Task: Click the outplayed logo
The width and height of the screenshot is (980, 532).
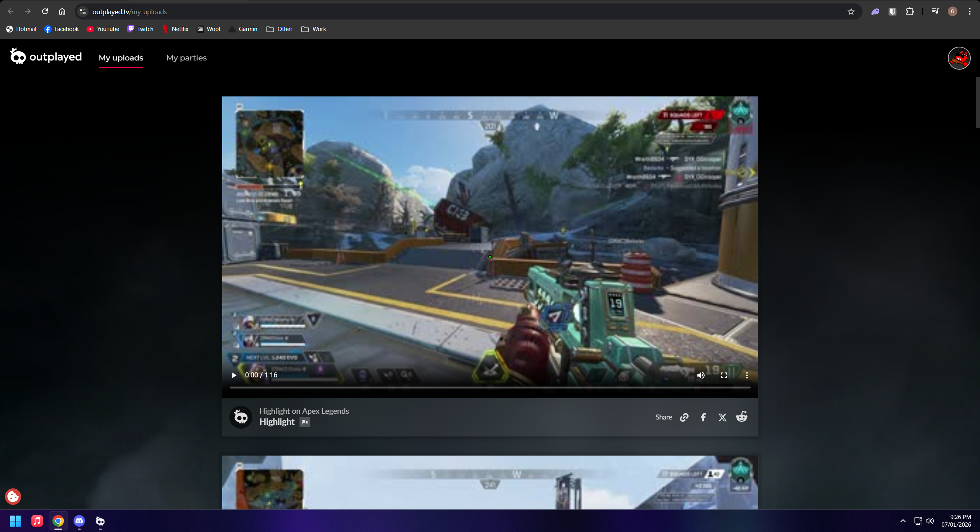Action: (x=46, y=57)
